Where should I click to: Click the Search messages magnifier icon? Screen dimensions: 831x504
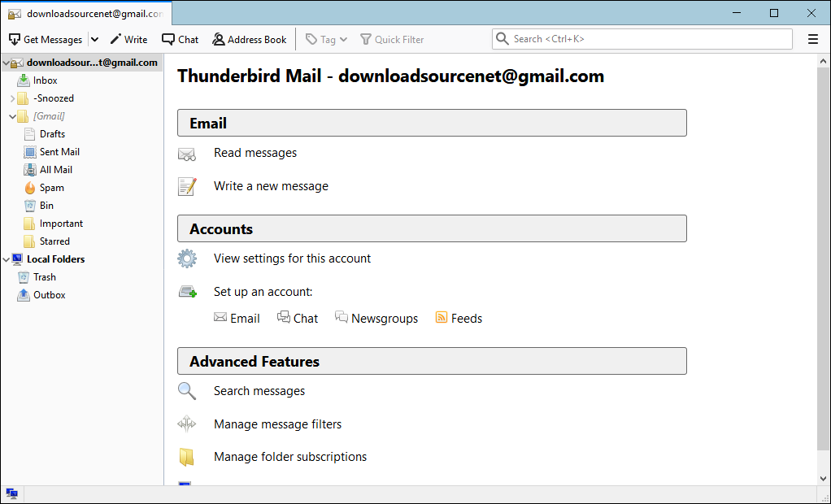point(186,391)
